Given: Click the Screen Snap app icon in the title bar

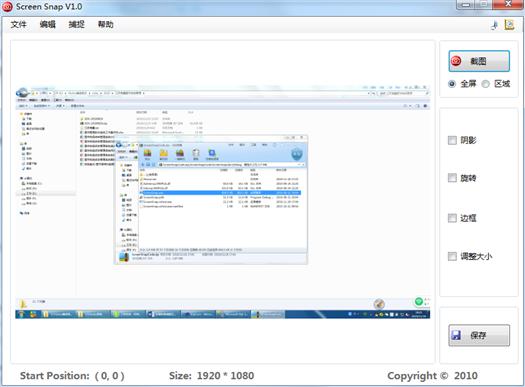Looking at the screenshot, I should [7, 7].
